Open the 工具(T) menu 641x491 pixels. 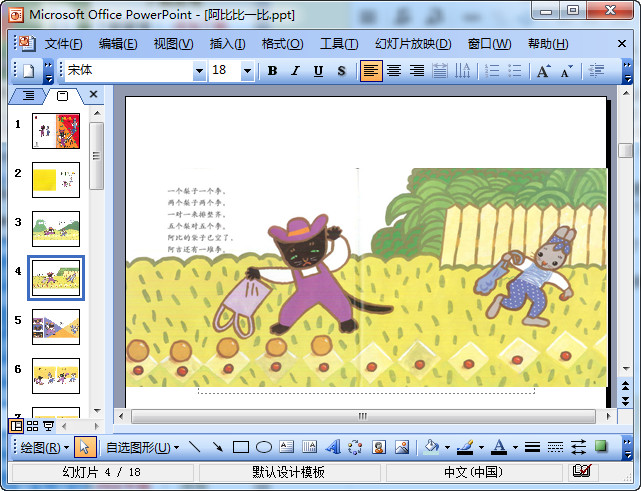point(339,44)
